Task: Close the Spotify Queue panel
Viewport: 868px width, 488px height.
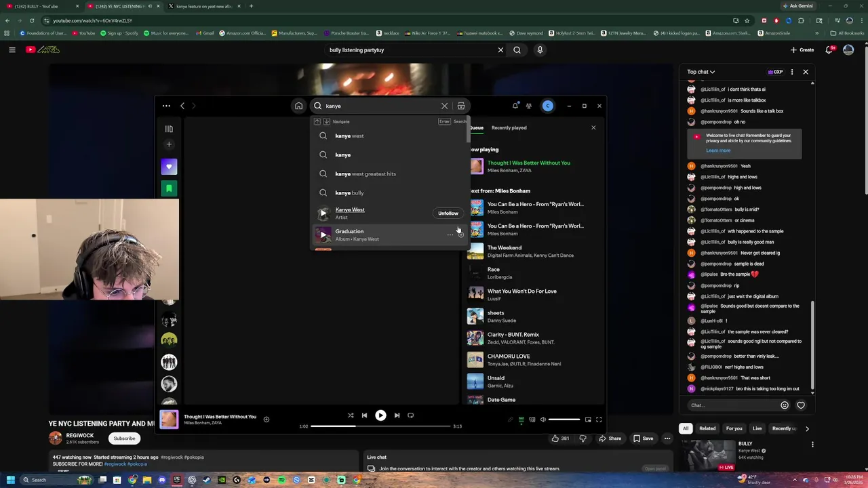Action: (593, 127)
